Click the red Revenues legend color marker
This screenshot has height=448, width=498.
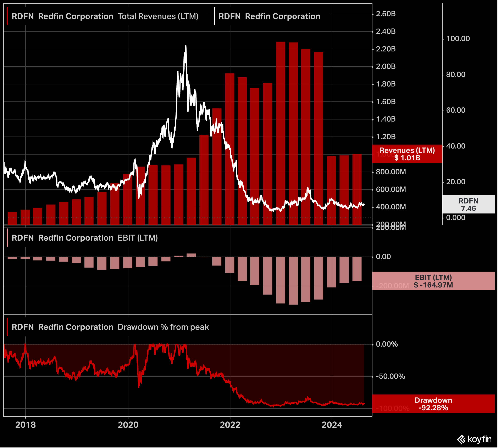(x=7, y=16)
